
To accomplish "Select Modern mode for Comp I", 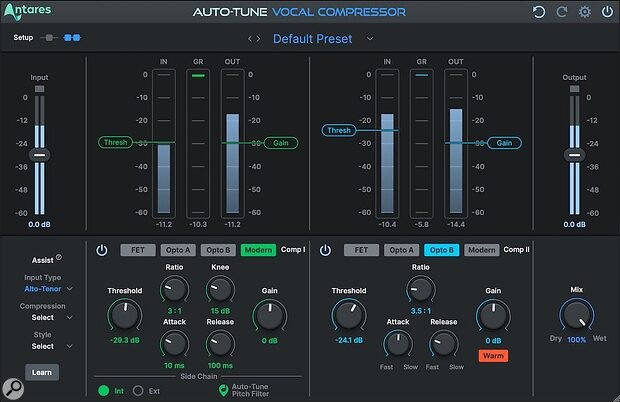I will [258, 250].
